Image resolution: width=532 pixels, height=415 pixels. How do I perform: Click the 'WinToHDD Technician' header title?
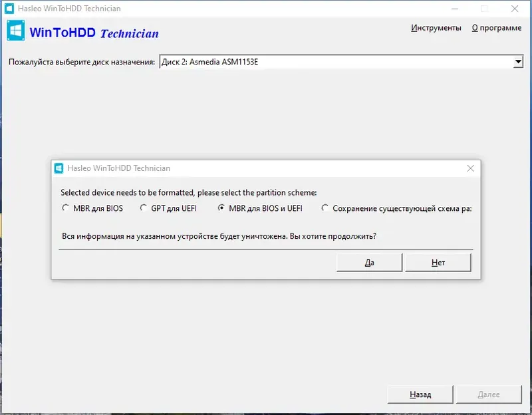(94, 33)
